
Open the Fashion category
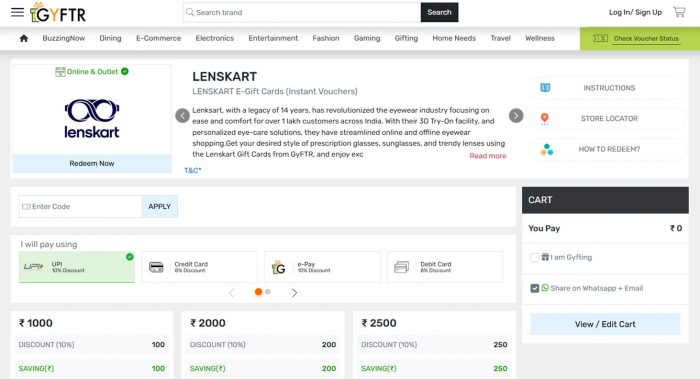click(x=326, y=38)
